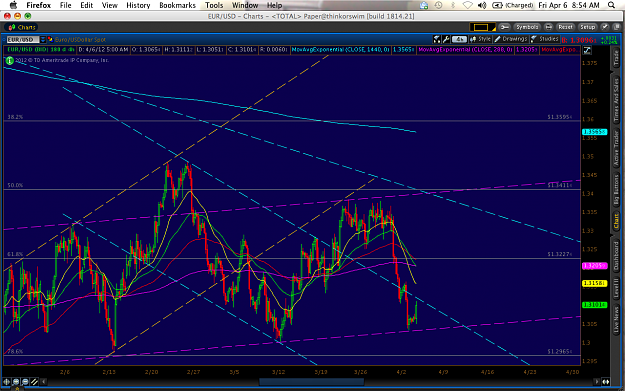Viewport: 625px width, 391px height.
Task: Click the drawing tool icon in the bottom bar
Action: click(x=34, y=382)
